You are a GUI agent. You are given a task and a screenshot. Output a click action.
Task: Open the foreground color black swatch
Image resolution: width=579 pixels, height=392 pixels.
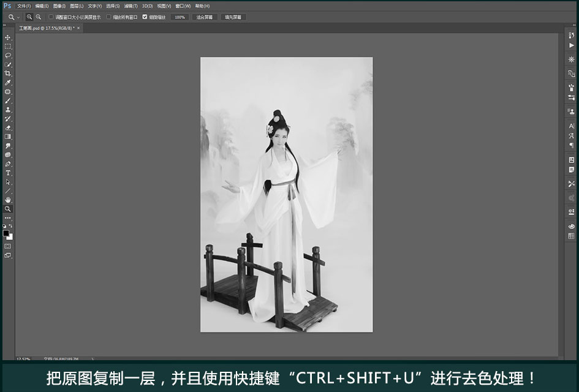pos(6,233)
